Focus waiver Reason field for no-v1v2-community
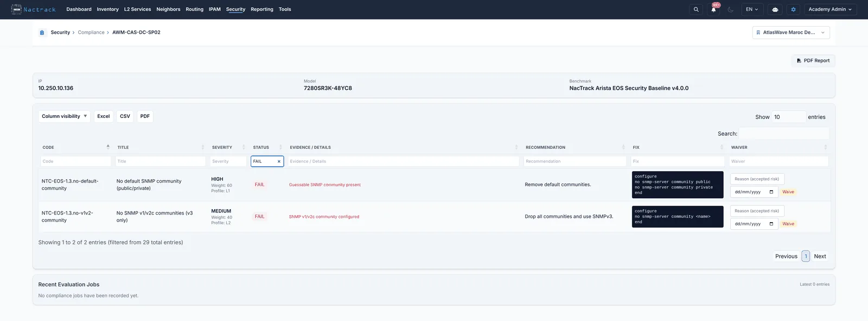This screenshot has width=868, height=321. point(757,211)
